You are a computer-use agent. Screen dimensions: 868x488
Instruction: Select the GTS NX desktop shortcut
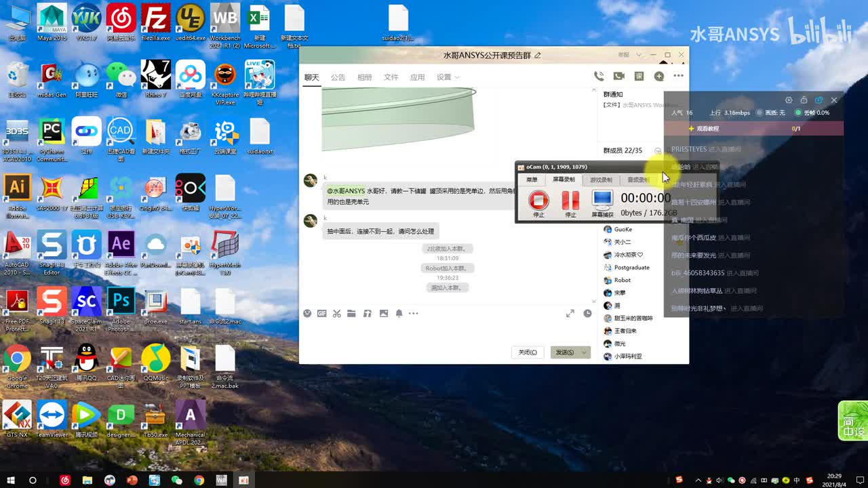[17, 420]
